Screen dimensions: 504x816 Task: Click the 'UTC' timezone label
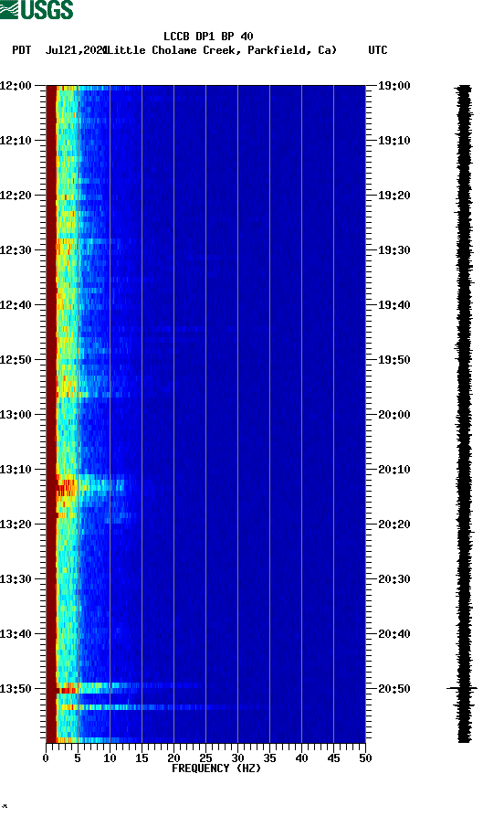(378, 50)
